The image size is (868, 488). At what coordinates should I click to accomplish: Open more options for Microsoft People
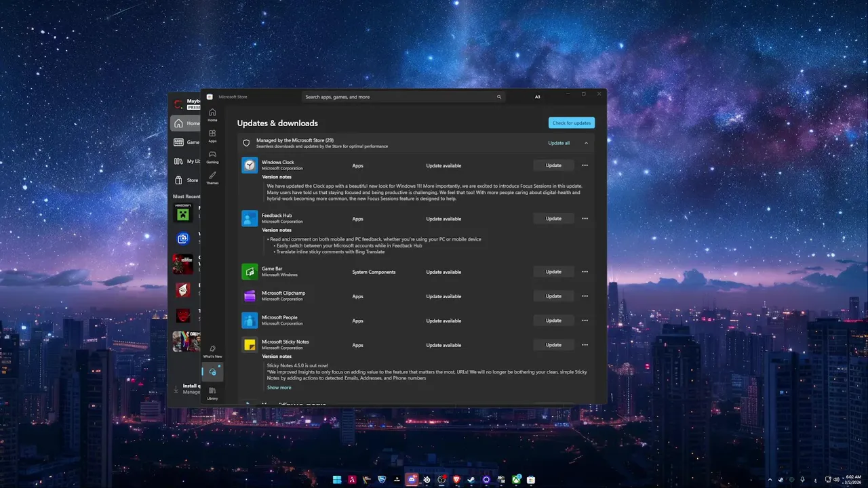pyautogui.click(x=585, y=321)
